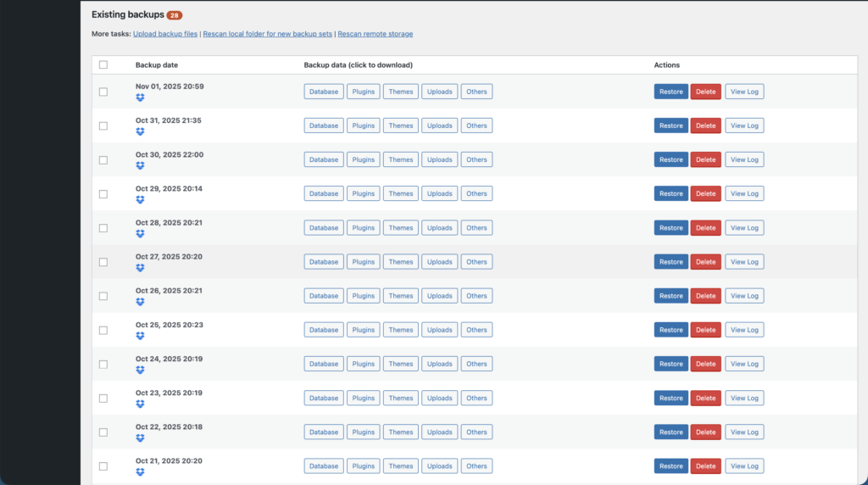868x485 pixels.
Task: Click Dropbox icon under Nov 01, 2025 backup
Action: [140, 98]
